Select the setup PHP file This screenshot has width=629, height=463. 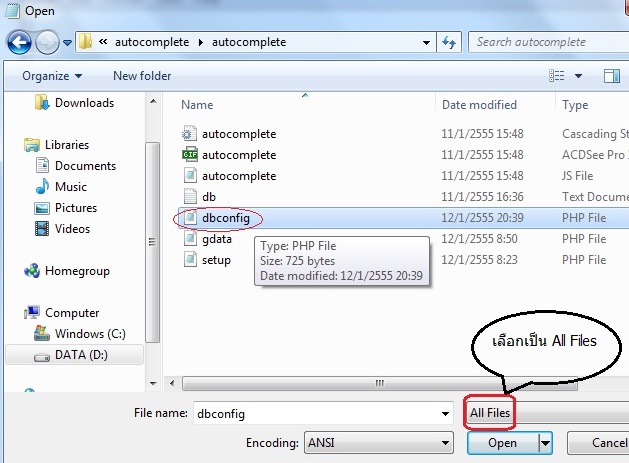pos(216,260)
